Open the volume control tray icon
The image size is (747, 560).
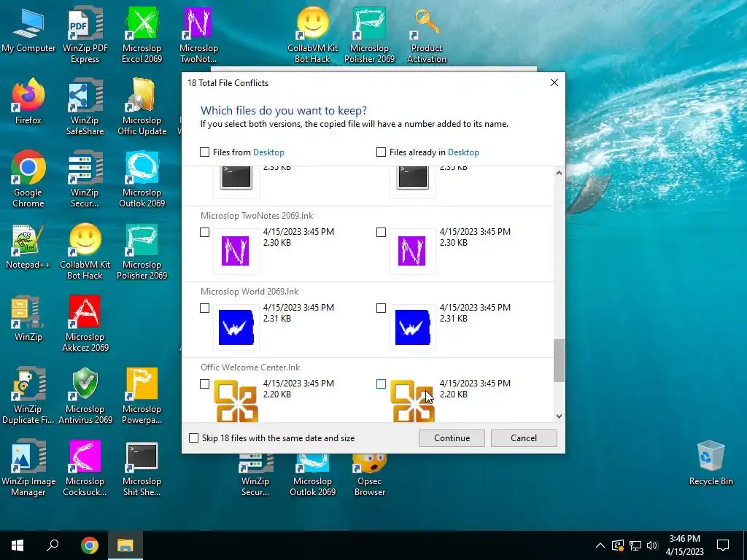652,545
